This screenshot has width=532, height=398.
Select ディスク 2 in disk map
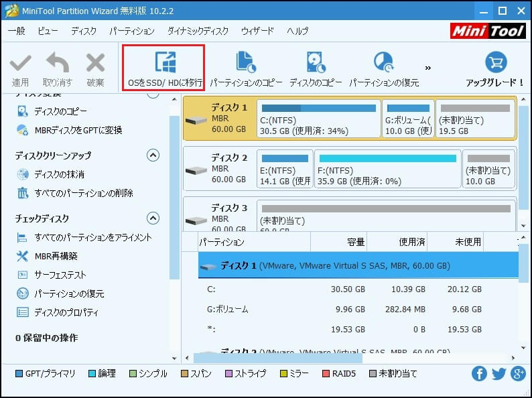[218, 169]
